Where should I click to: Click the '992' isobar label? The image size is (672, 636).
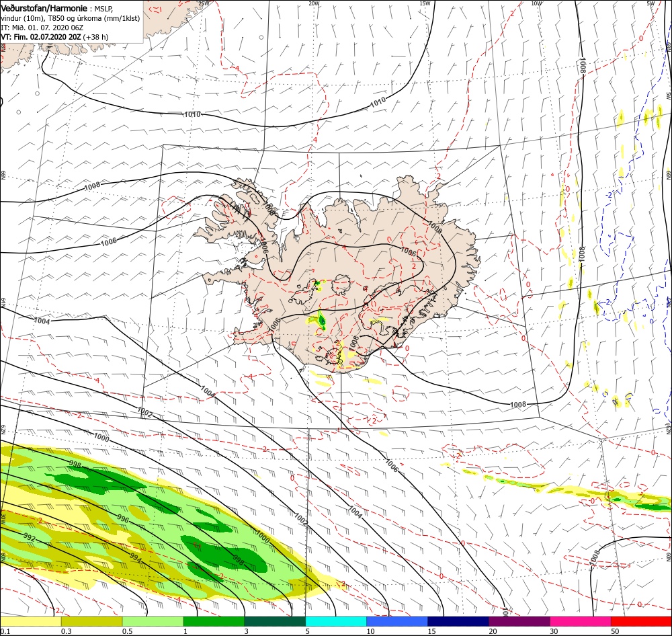30,536
